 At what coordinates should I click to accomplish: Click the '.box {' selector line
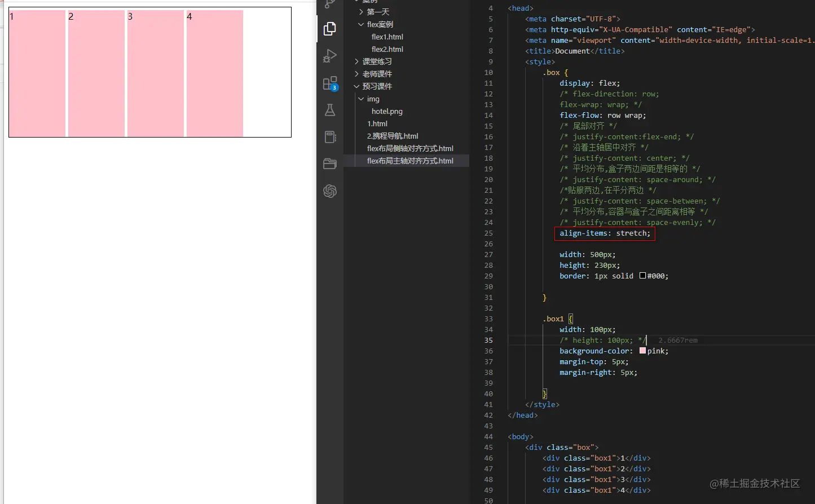click(556, 72)
